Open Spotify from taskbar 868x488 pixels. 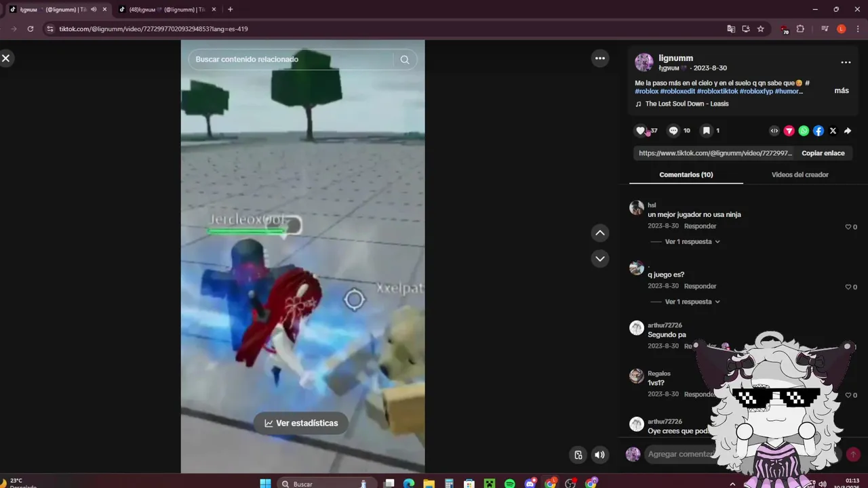click(x=510, y=483)
